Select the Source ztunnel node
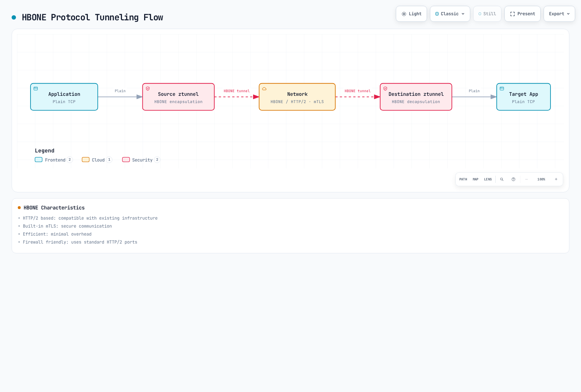The image size is (581, 392). pyautogui.click(x=178, y=97)
